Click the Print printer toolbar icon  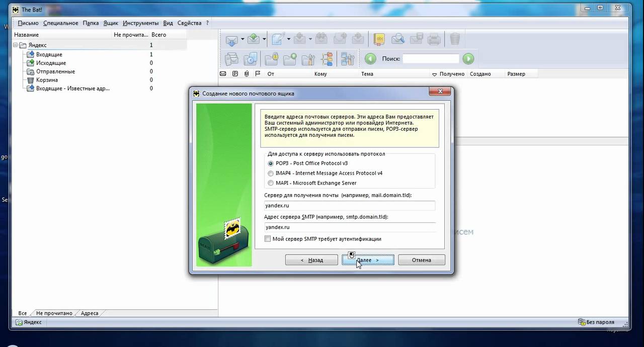click(x=434, y=39)
